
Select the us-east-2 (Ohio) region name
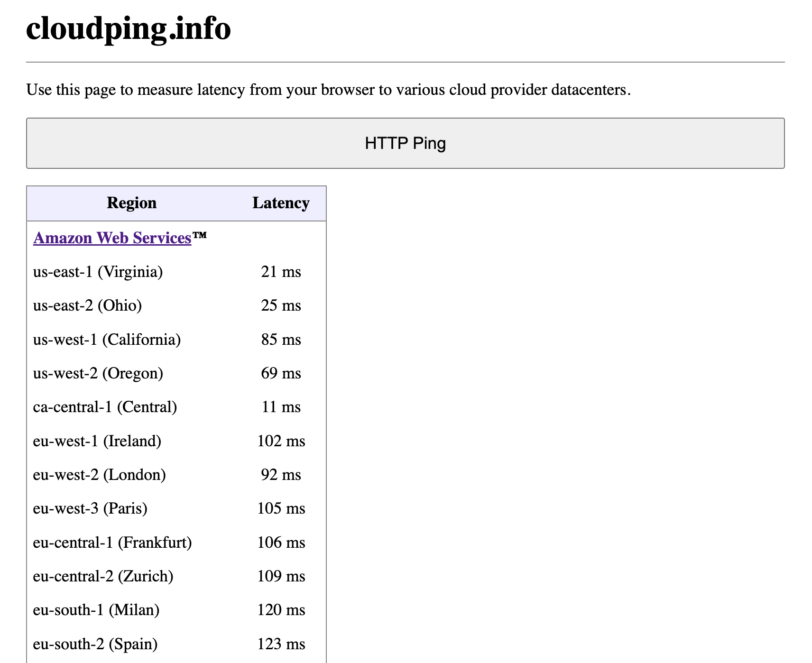click(87, 305)
